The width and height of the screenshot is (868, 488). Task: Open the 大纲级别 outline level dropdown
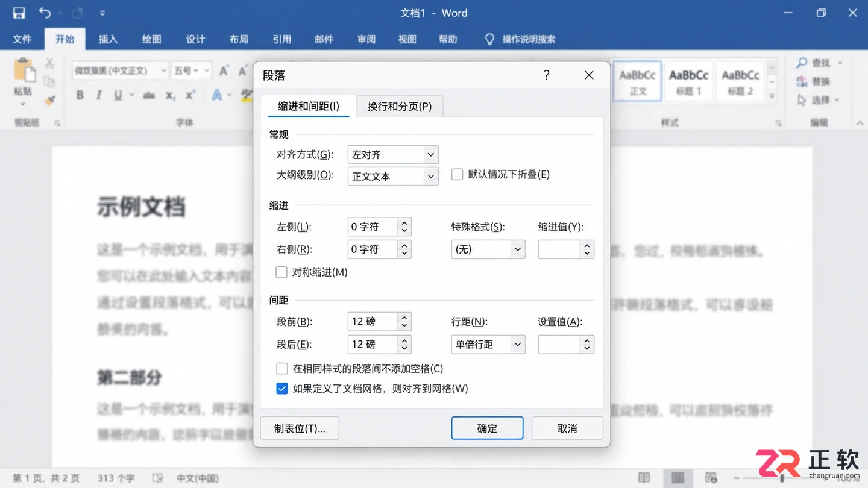click(393, 176)
